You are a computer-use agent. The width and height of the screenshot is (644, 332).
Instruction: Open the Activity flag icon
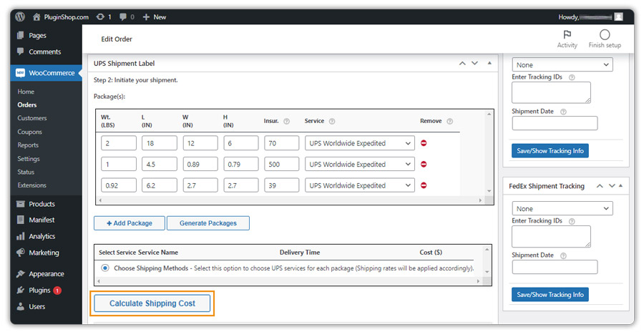coord(567,34)
